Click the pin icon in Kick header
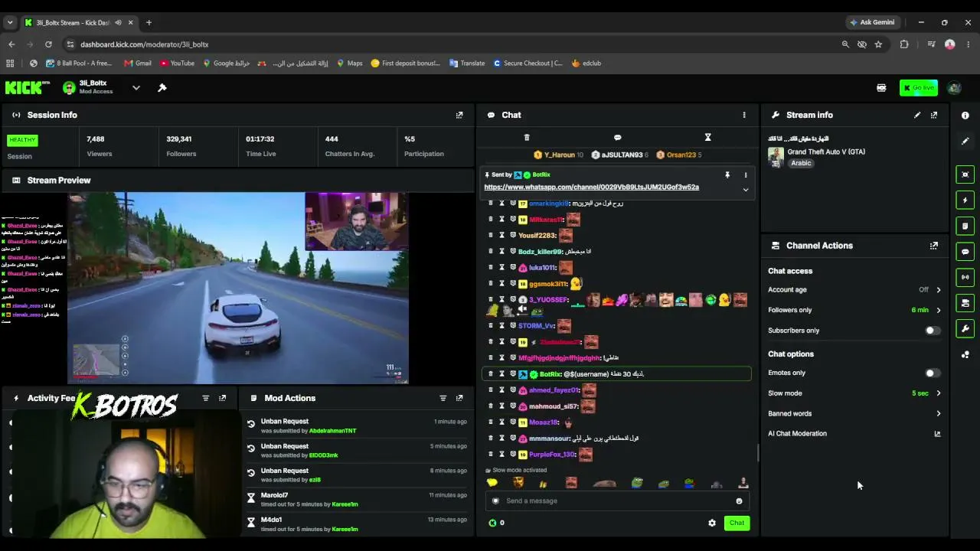The width and height of the screenshot is (980, 551). coord(162,88)
